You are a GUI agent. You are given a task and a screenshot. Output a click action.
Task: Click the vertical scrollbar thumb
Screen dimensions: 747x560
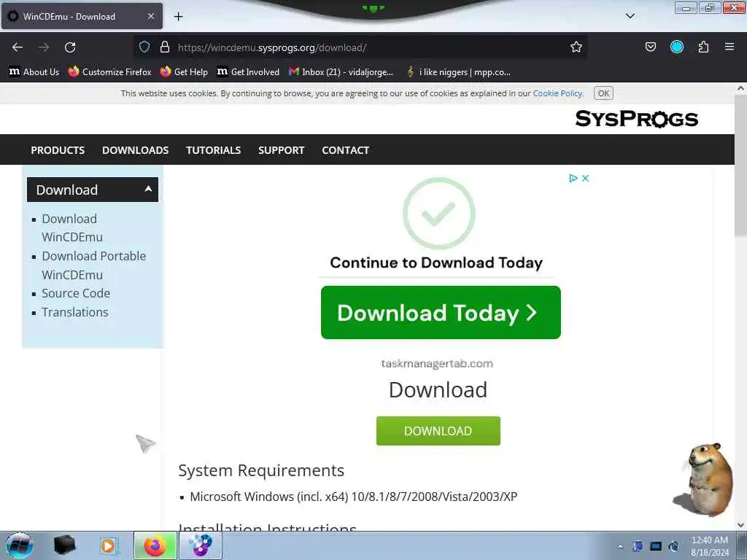tap(740, 166)
